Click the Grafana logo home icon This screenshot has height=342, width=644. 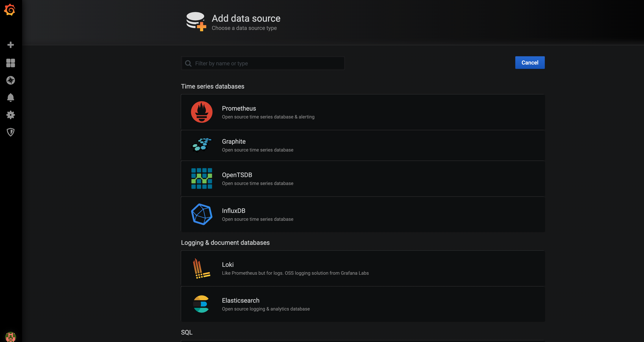(10, 10)
